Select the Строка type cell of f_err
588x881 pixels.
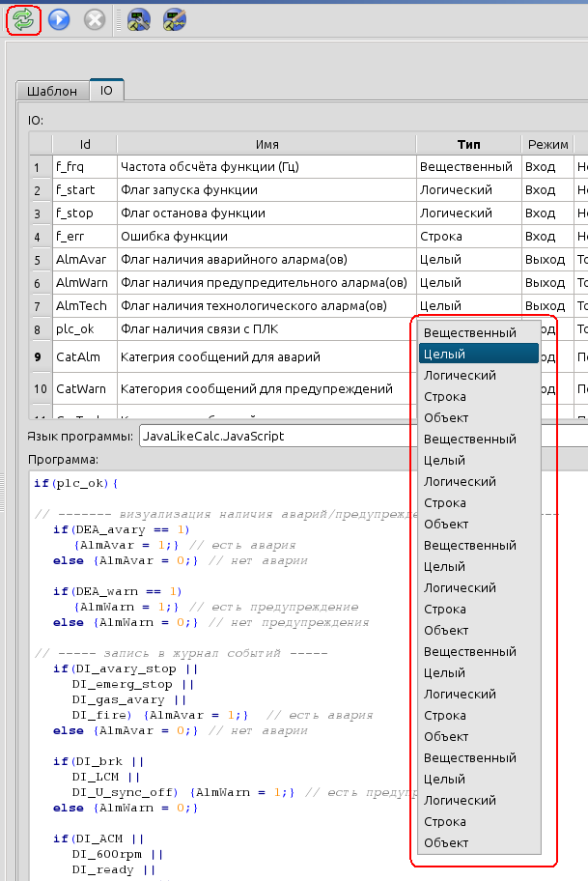[x=468, y=237]
